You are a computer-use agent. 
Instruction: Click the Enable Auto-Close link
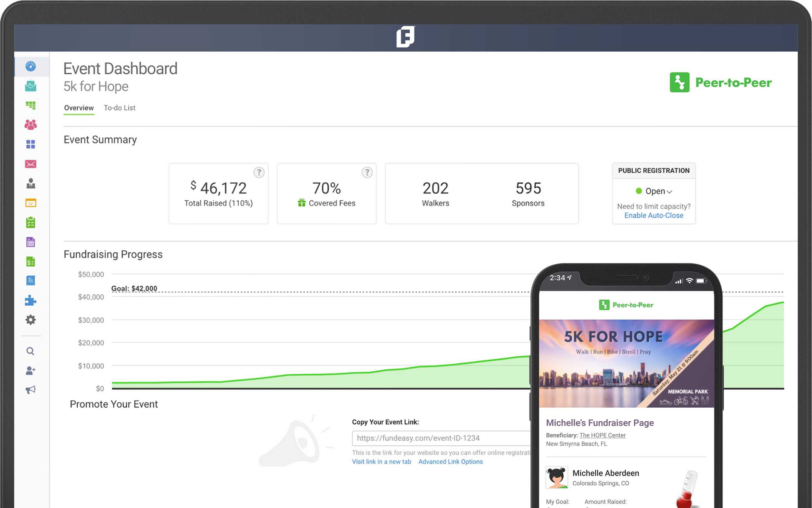[x=654, y=215]
